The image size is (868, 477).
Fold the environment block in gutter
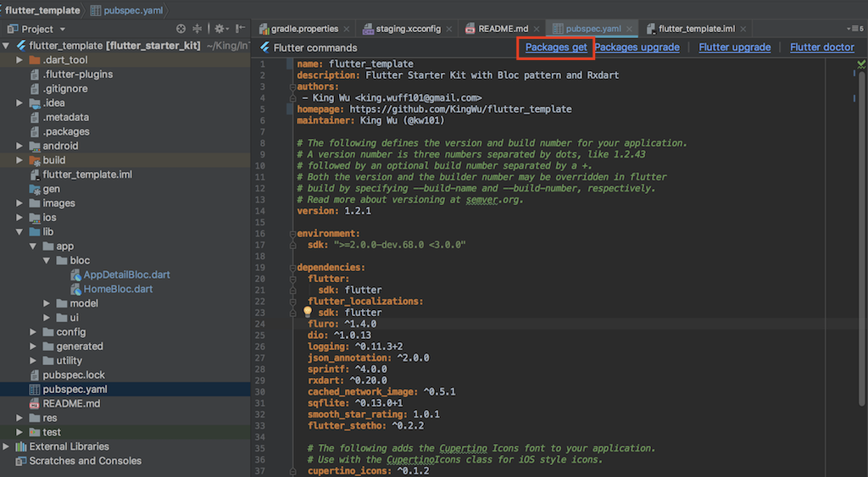click(292, 234)
